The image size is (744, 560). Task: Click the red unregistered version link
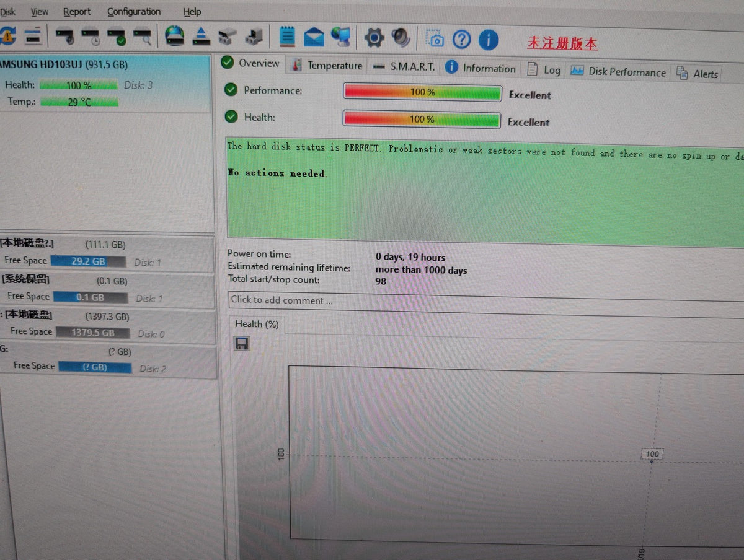[562, 43]
